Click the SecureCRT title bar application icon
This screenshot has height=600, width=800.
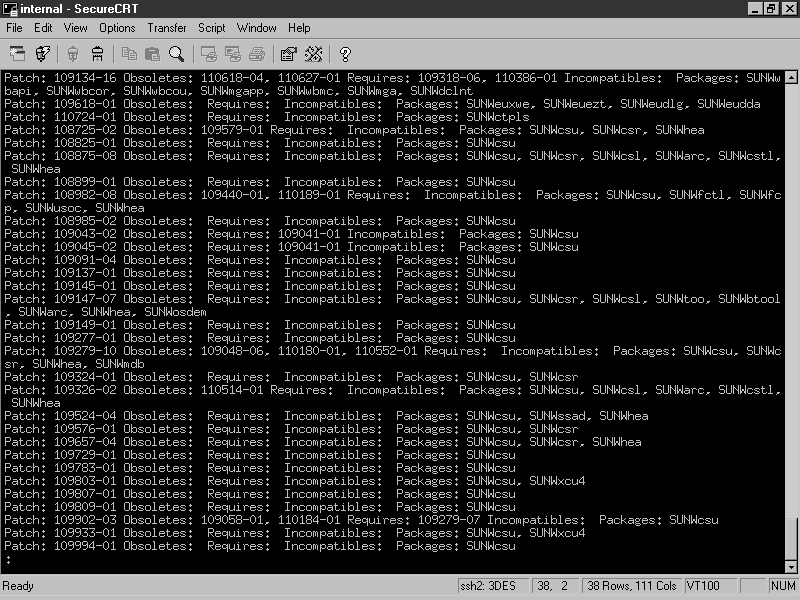(x=10, y=9)
